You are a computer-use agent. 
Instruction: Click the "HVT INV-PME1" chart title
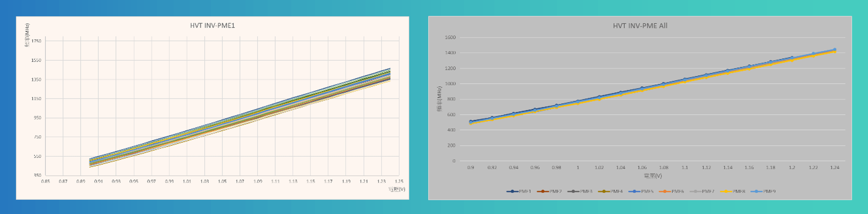pyautogui.click(x=212, y=25)
